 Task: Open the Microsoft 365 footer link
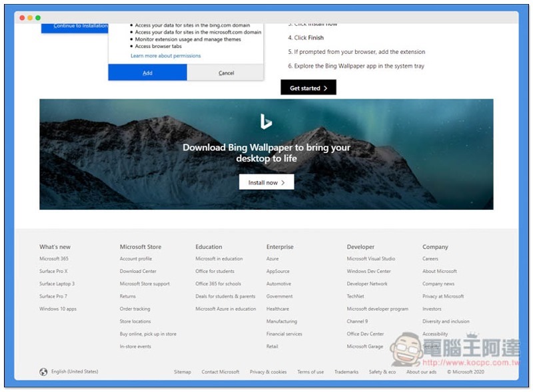54,258
